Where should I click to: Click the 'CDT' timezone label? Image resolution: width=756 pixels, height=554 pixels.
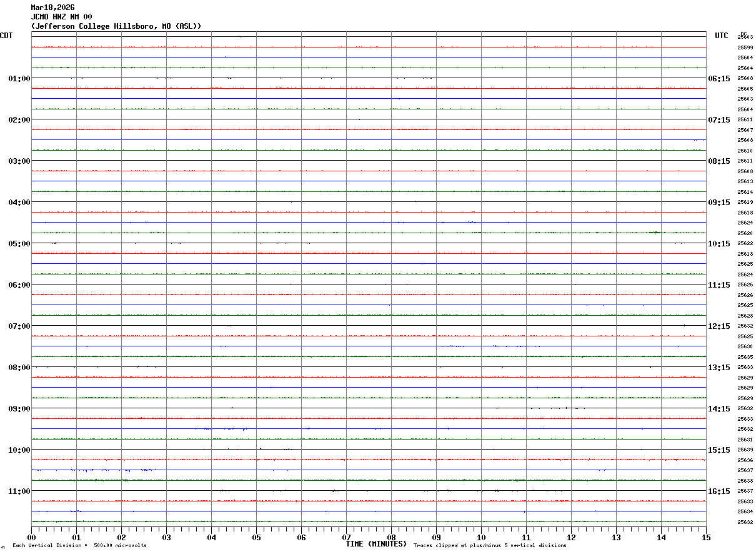click(x=6, y=36)
